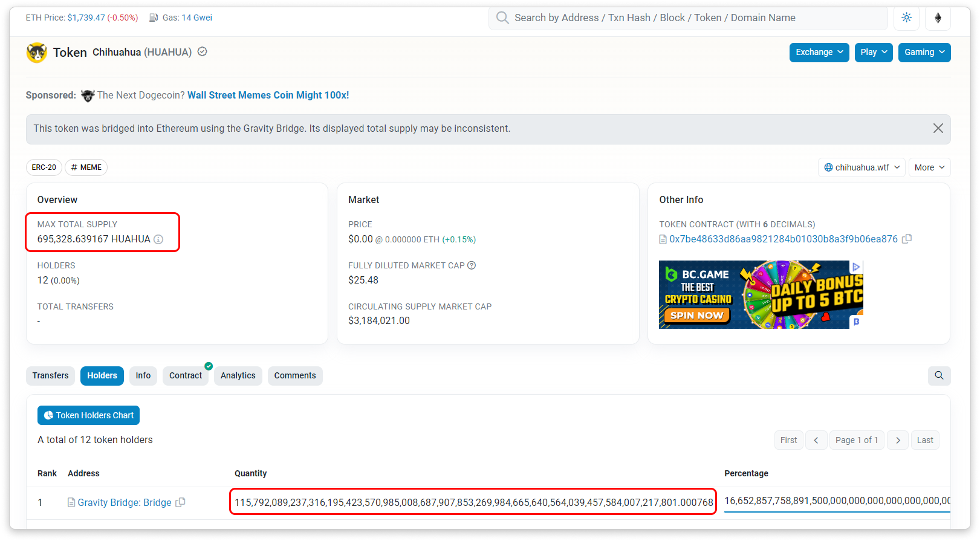Click the max total supply info icon
Viewport: 980px width, 541px height.
tap(158, 239)
